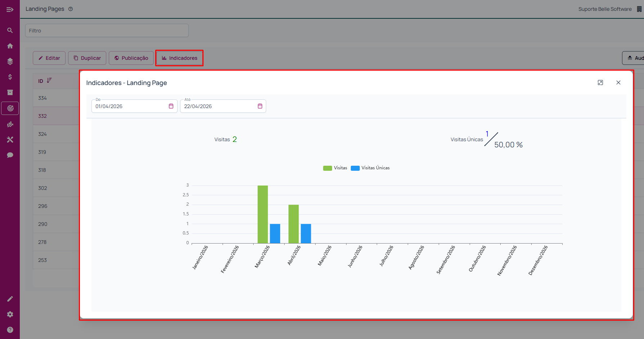Open calendar picker for De date
Viewport: 644px width, 339px height.
pyautogui.click(x=171, y=106)
